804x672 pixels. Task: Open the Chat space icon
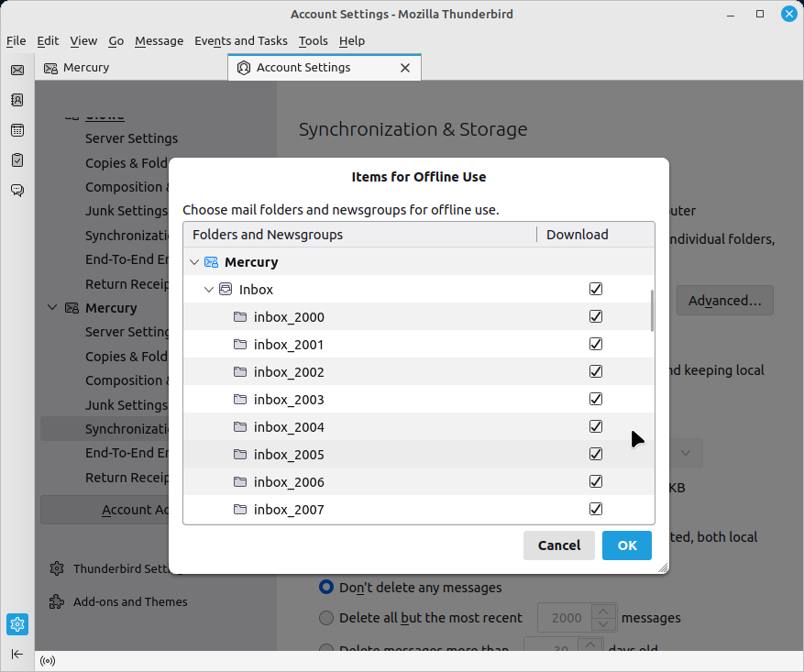tap(17, 191)
